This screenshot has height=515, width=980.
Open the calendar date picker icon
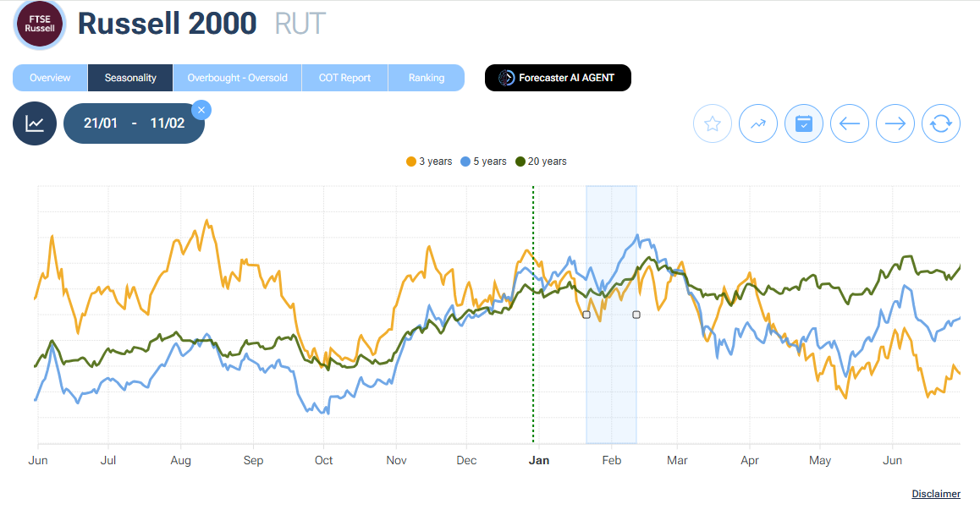(804, 124)
